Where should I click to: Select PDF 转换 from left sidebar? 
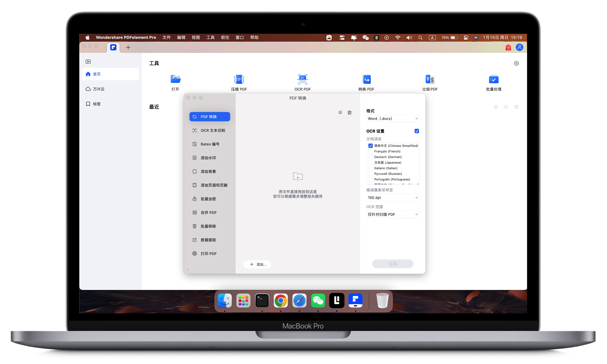209,116
